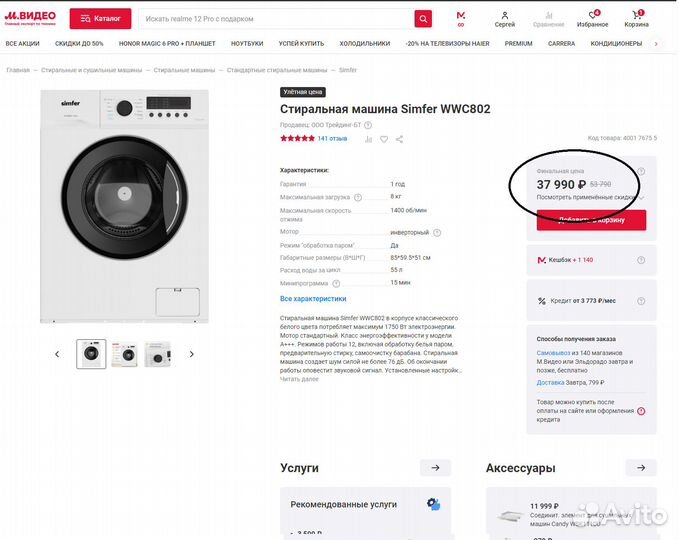Click the Сравнение compare icon in header
679x540 pixels.
coord(548,18)
